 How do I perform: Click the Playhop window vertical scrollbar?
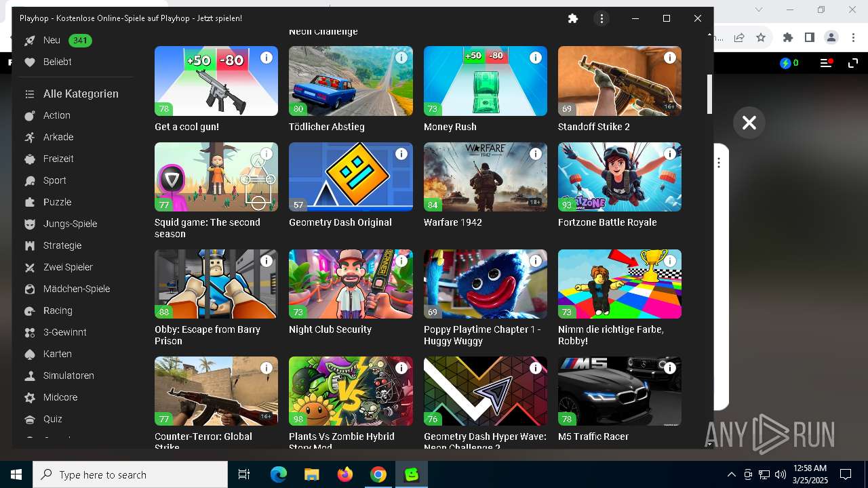[709, 94]
